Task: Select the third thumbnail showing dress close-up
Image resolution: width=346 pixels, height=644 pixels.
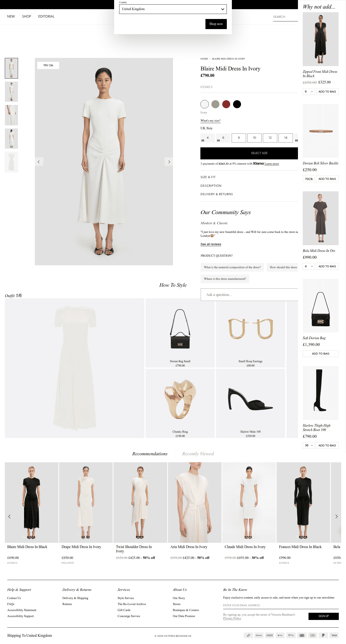Action: point(12,115)
